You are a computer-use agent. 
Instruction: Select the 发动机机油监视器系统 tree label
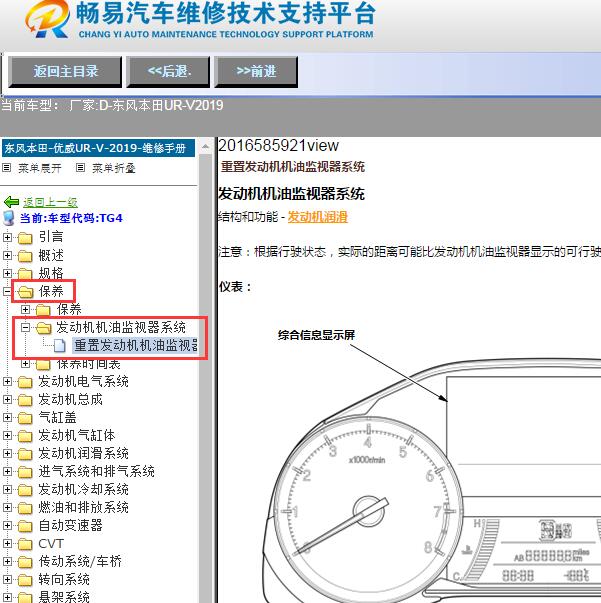pos(121,327)
